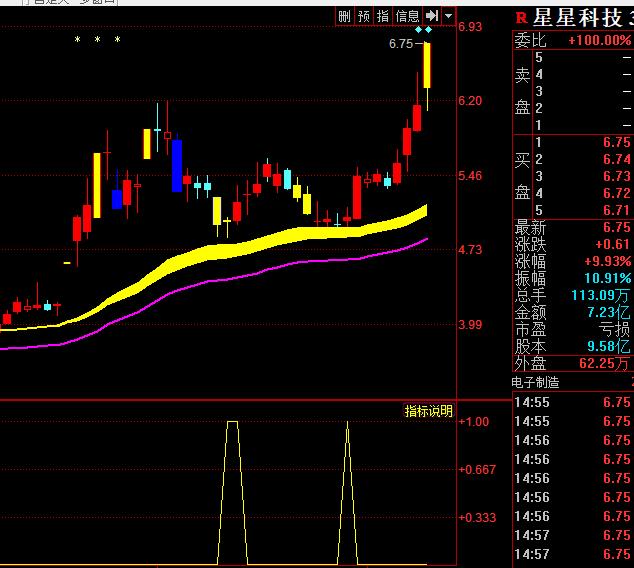Click the 预 button in the chart toolbar
The height and width of the screenshot is (568, 634).
point(363,16)
